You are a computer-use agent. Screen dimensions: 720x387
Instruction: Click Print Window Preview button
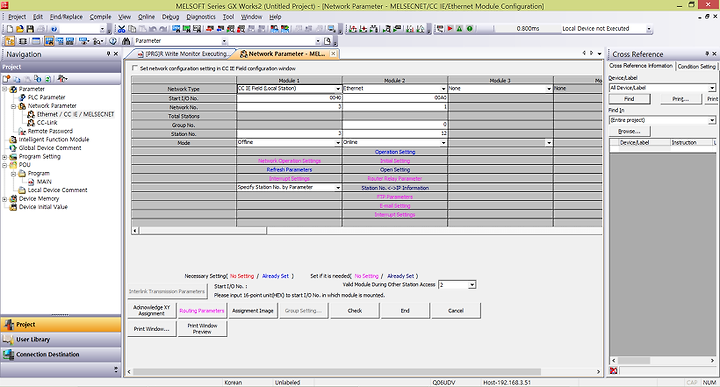tap(202, 329)
